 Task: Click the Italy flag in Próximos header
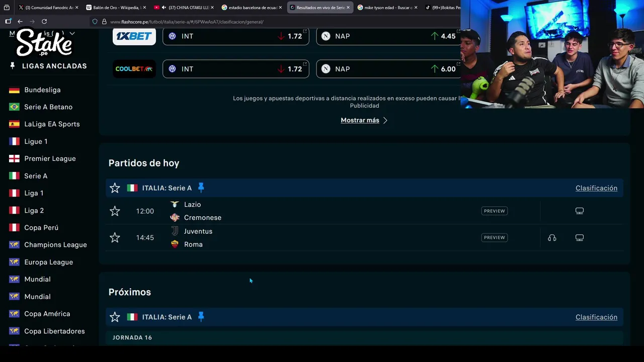[x=132, y=317]
